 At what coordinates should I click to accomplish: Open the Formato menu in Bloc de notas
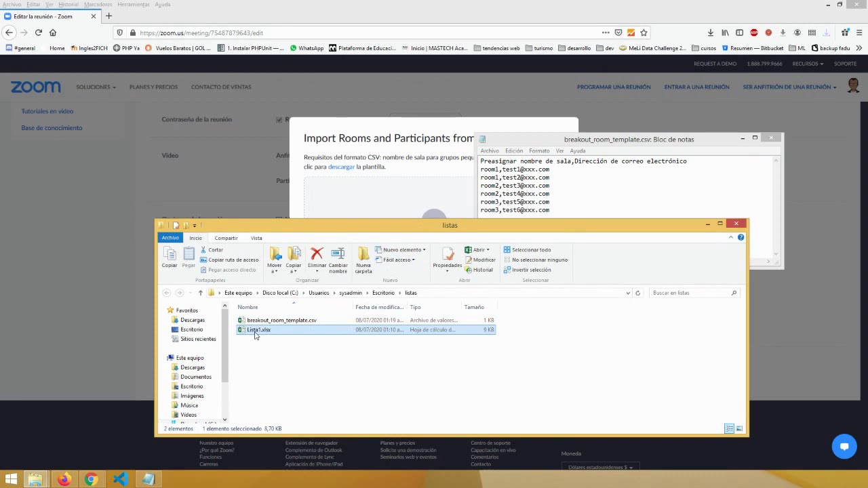click(539, 150)
